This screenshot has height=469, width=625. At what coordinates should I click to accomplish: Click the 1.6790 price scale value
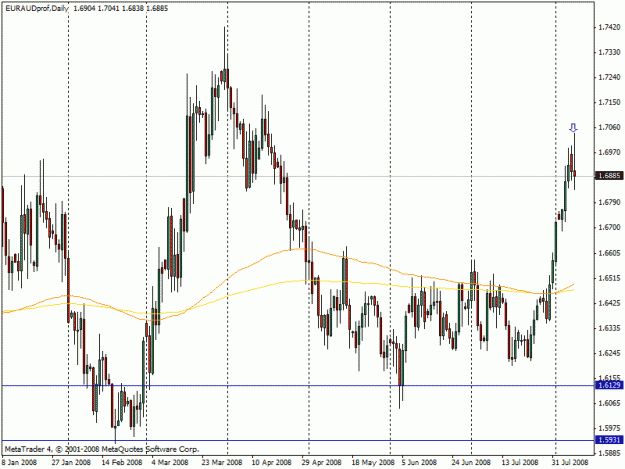(610, 202)
